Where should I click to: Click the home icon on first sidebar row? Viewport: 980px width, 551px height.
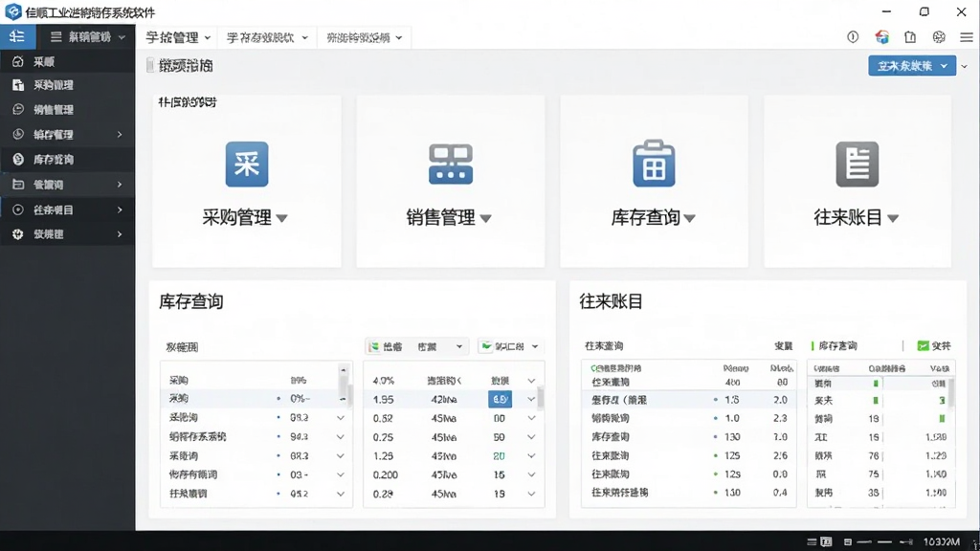click(18, 61)
